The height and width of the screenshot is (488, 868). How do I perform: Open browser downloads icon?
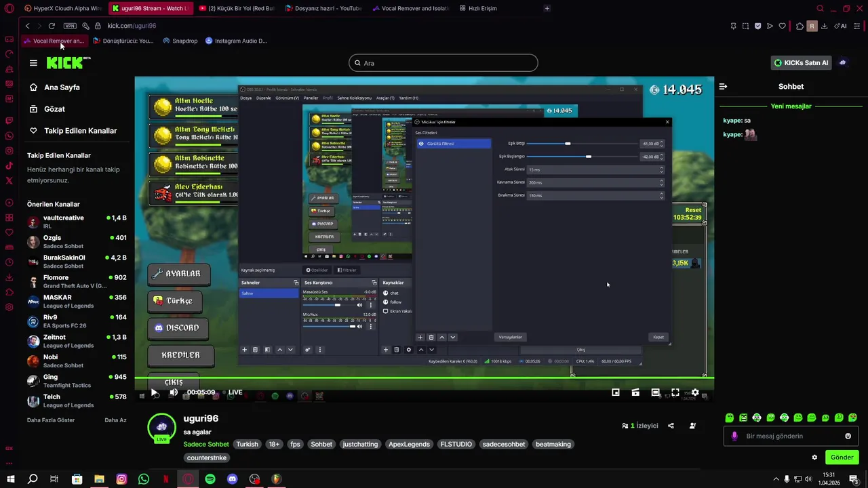pyautogui.click(x=824, y=26)
